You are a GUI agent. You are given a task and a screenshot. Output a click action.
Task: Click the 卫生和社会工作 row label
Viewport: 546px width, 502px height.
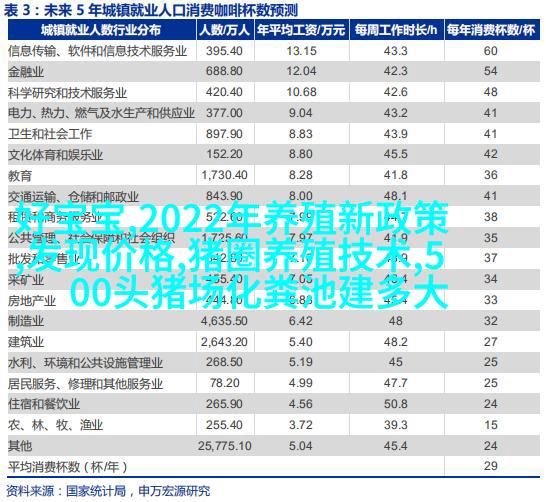[50, 134]
